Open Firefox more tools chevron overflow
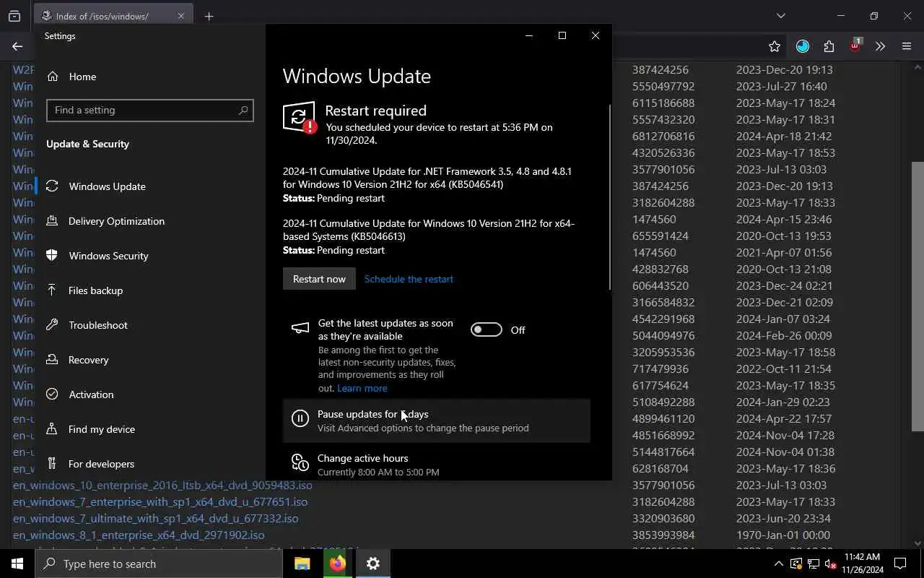924x578 pixels. 880,46
